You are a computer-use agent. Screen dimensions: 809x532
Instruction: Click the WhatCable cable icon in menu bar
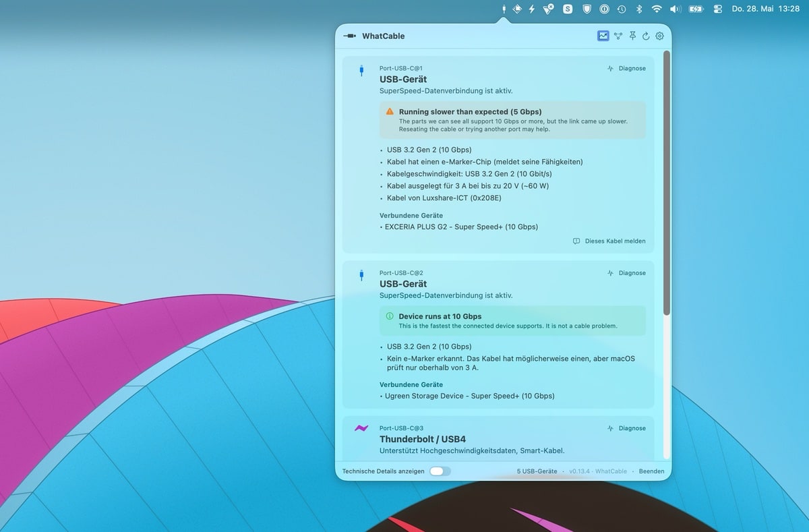(x=504, y=9)
